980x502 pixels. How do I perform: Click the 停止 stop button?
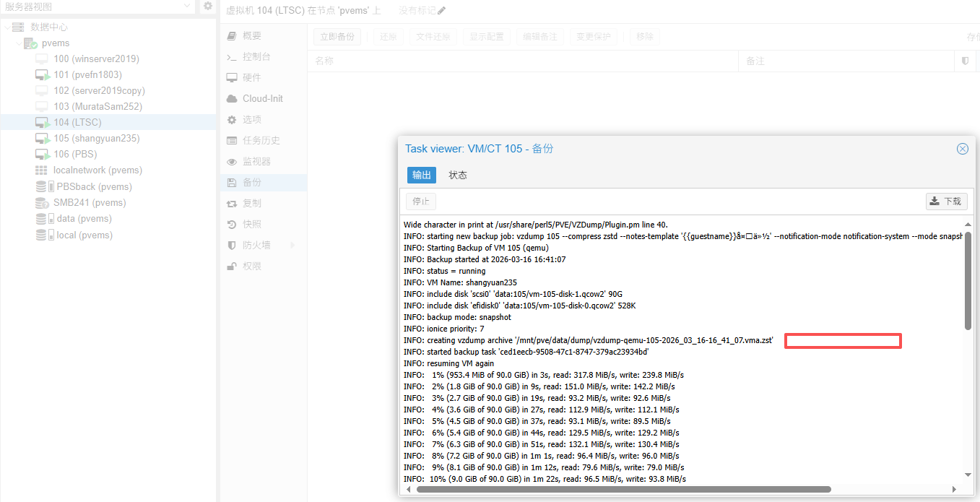coord(421,202)
